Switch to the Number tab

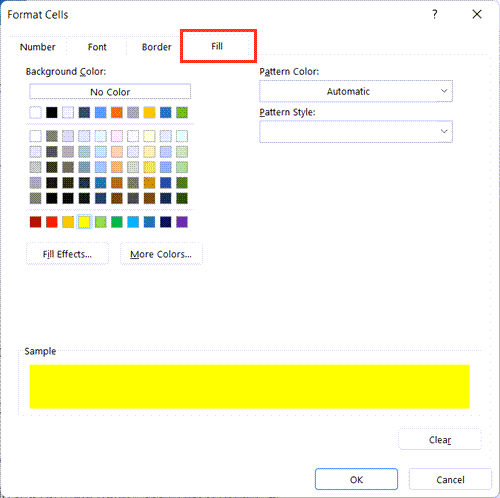click(x=37, y=47)
